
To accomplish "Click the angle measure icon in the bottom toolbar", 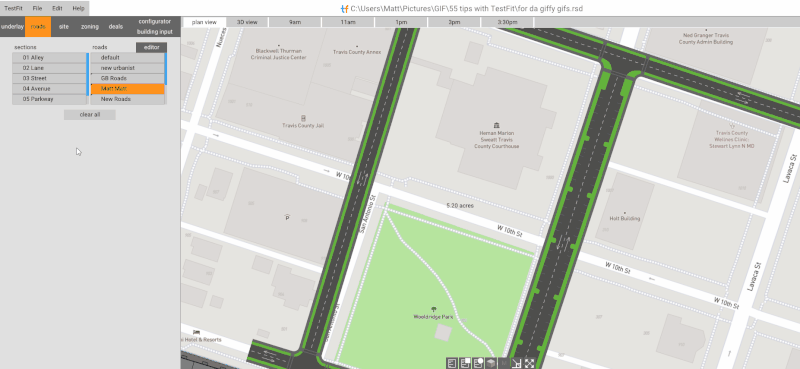I will [517, 363].
